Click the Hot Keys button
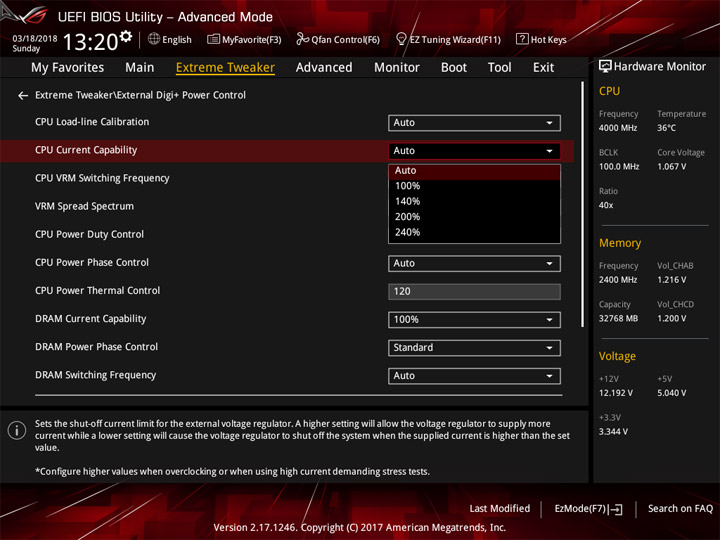This screenshot has height=540, width=720. (x=541, y=39)
